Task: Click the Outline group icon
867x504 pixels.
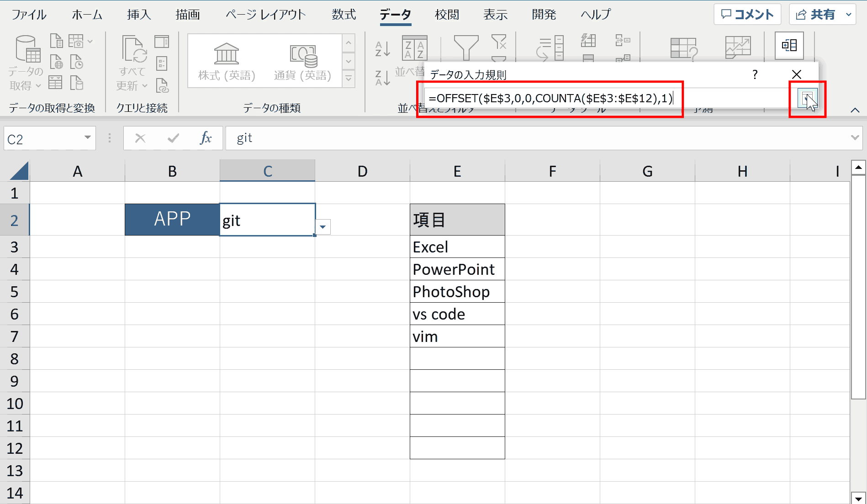Action: [789, 45]
